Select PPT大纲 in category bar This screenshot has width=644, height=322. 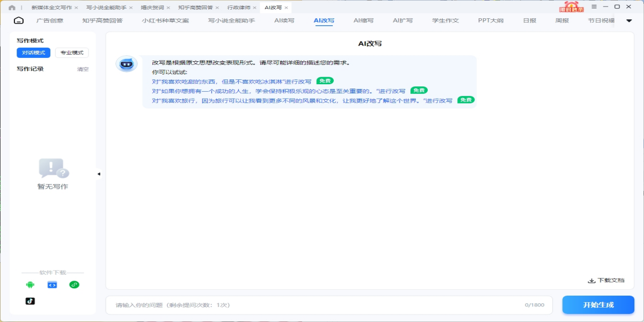[491, 20]
